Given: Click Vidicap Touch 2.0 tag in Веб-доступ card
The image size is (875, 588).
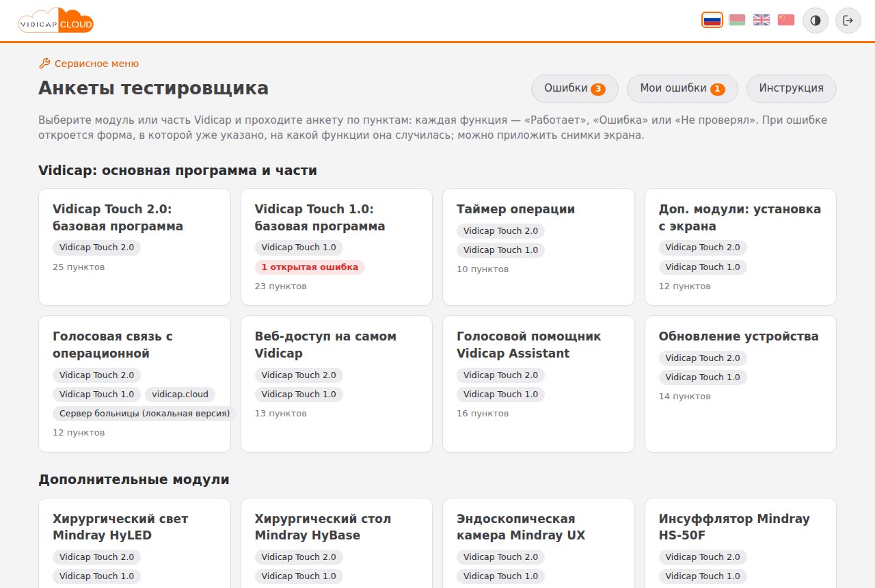Looking at the screenshot, I should click(x=299, y=375).
